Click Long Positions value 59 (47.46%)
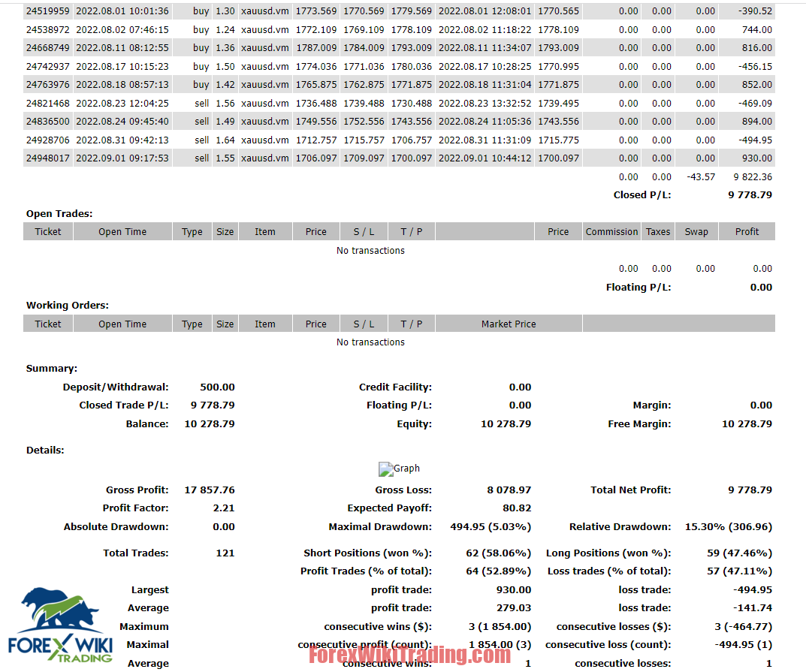This screenshot has height=672, width=806. point(740,553)
